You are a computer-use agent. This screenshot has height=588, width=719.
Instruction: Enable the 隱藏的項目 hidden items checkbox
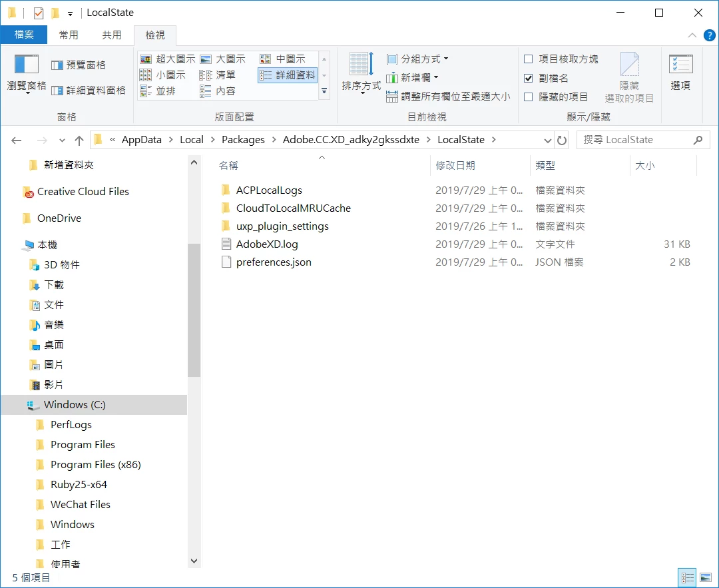[x=528, y=97]
